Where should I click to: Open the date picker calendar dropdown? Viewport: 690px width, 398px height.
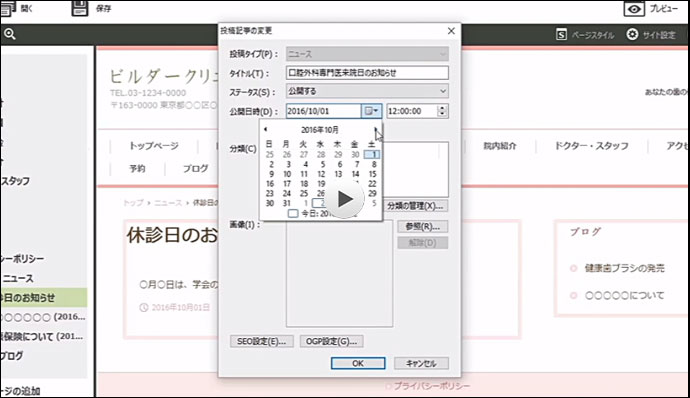371,111
